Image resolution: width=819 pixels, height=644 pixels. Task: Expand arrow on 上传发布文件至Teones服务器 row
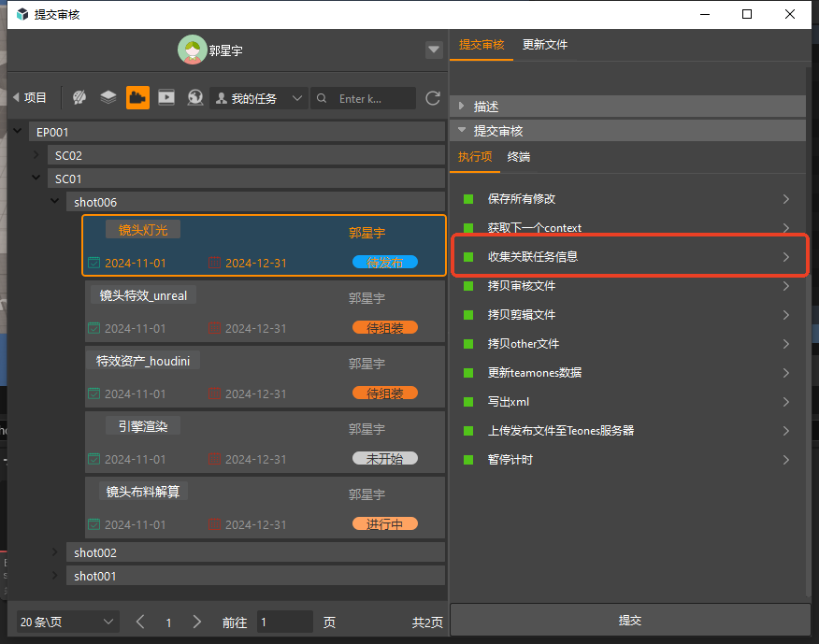pos(786,431)
